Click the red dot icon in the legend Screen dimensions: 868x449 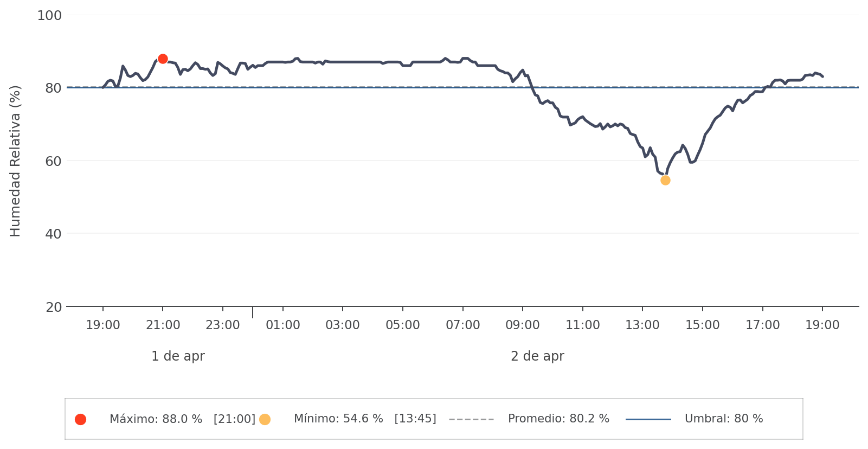[x=80, y=419]
